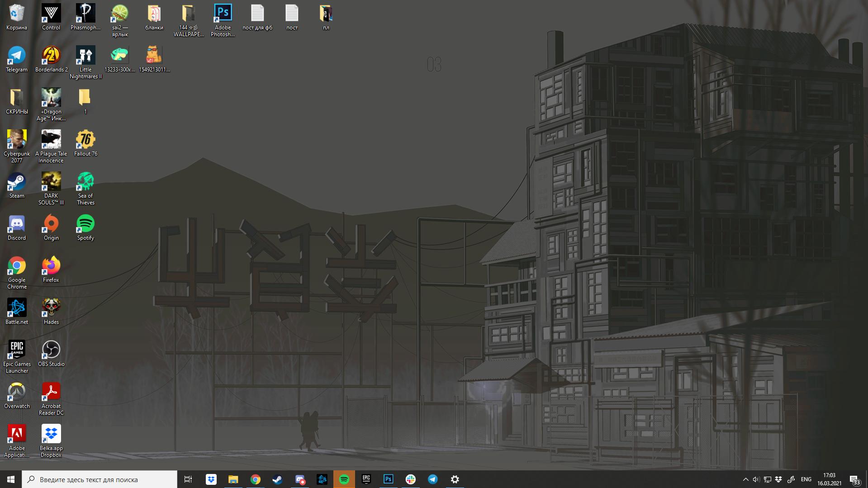Select the 144 WALLPAPERS folder
Viewport: 868px width, 488px height.
(189, 21)
